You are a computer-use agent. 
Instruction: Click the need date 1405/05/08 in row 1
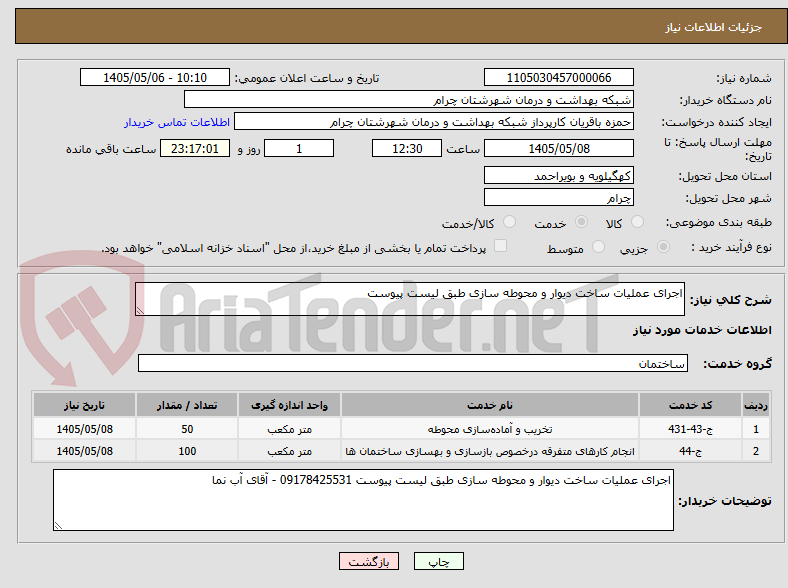point(84,429)
